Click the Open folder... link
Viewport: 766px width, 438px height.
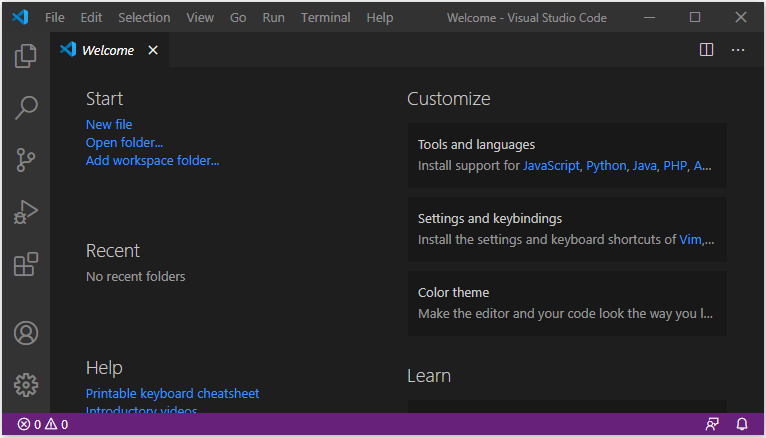[124, 143]
